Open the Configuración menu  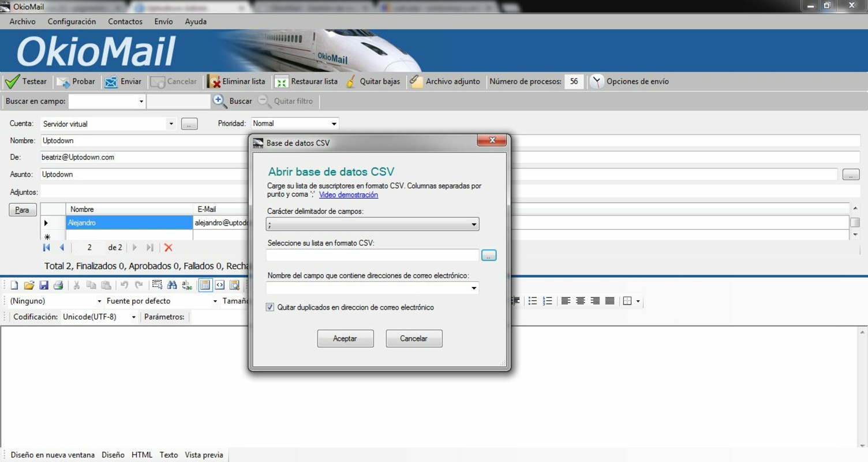pos(72,21)
